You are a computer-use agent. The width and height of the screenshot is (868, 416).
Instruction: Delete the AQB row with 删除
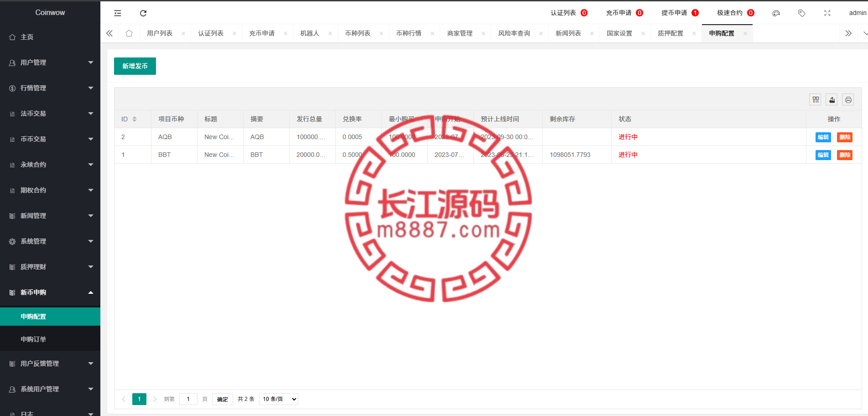point(845,137)
